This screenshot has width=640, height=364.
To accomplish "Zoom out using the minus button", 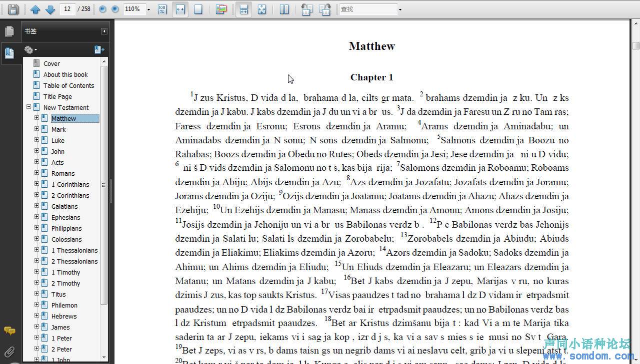I will (x=103, y=9).
